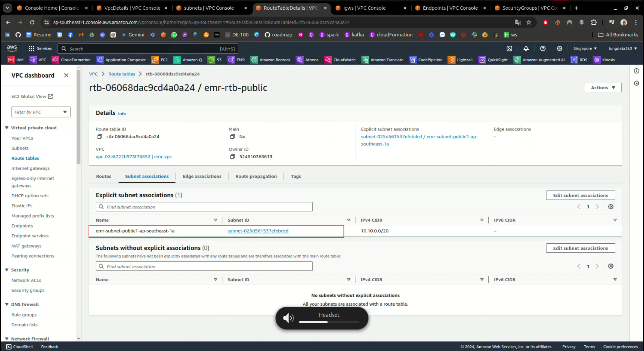This screenshot has width=644, height=351.
Task: Open the CloudWatch service shortcut
Action: click(340, 60)
